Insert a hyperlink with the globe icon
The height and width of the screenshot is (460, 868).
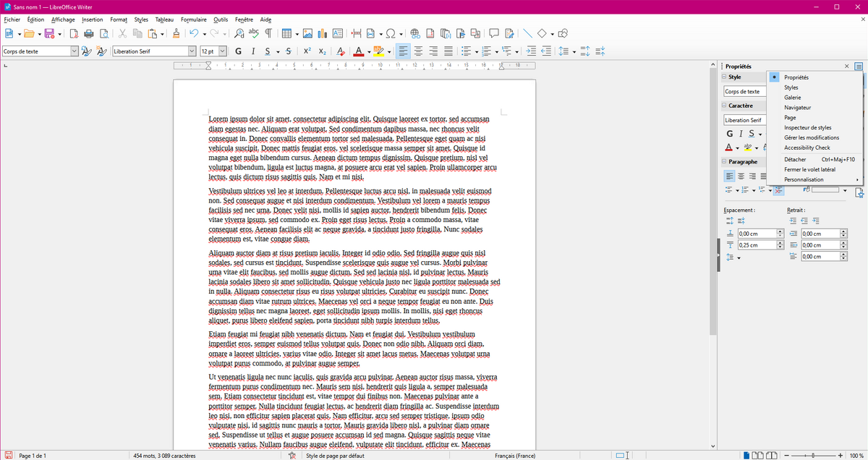click(x=414, y=33)
